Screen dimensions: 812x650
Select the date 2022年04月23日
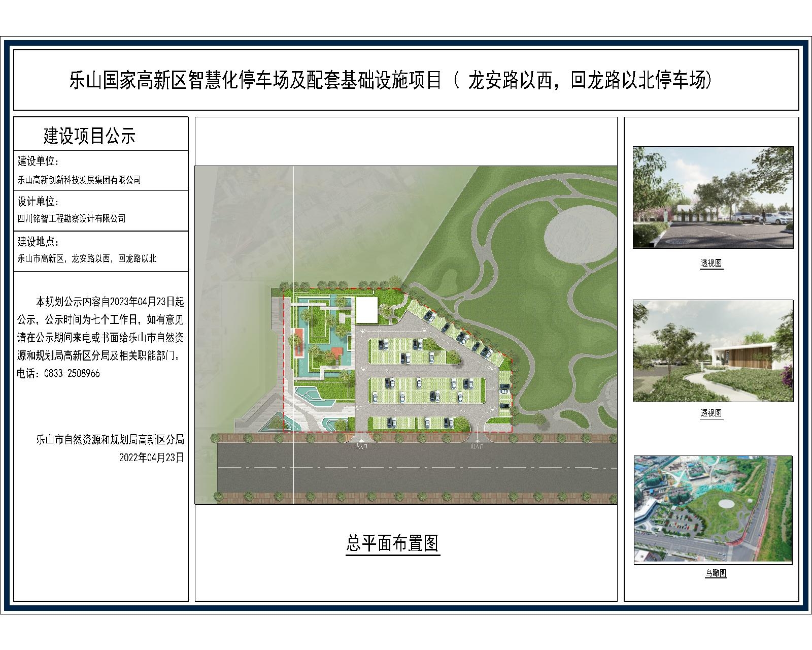pos(151,457)
